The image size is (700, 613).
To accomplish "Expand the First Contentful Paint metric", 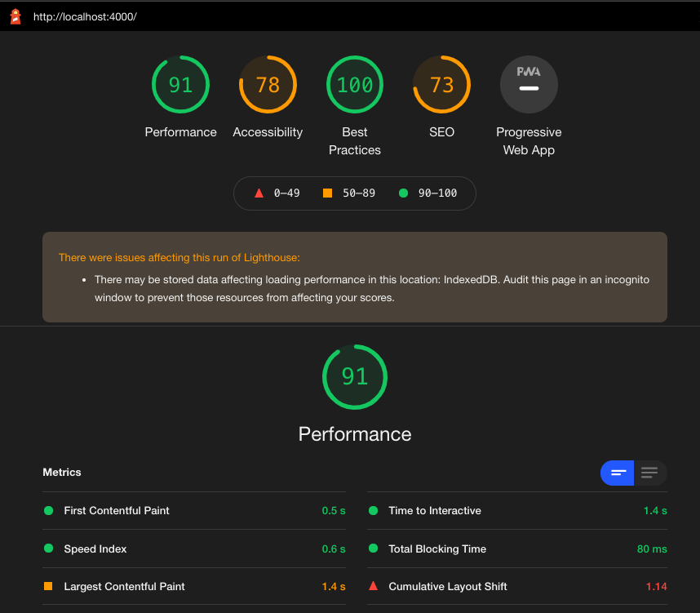I will tap(194, 511).
